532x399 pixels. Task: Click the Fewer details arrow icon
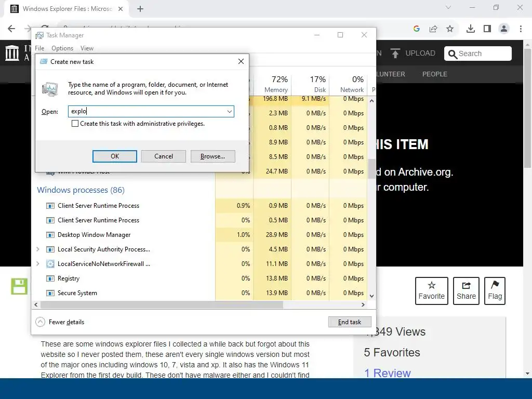40,322
